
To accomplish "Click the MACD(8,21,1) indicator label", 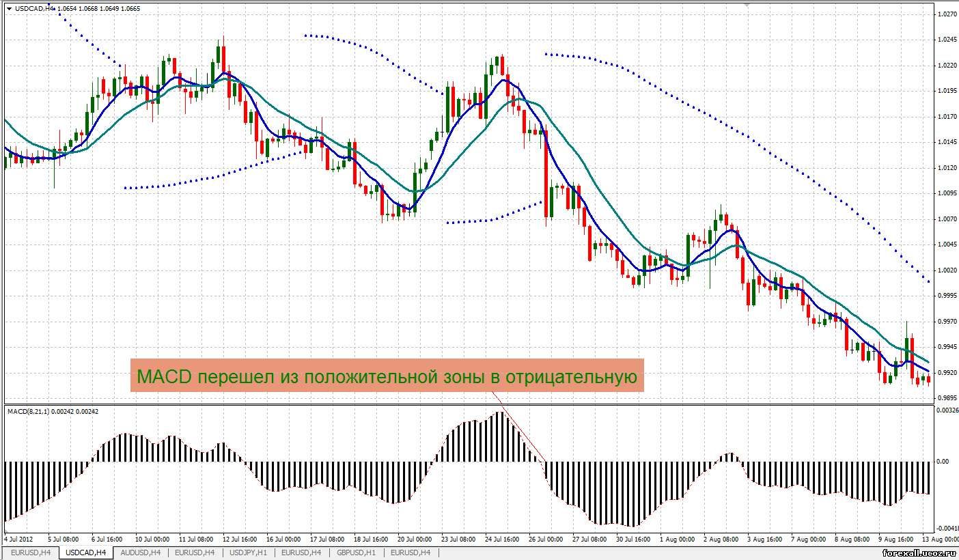I will click(51, 410).
